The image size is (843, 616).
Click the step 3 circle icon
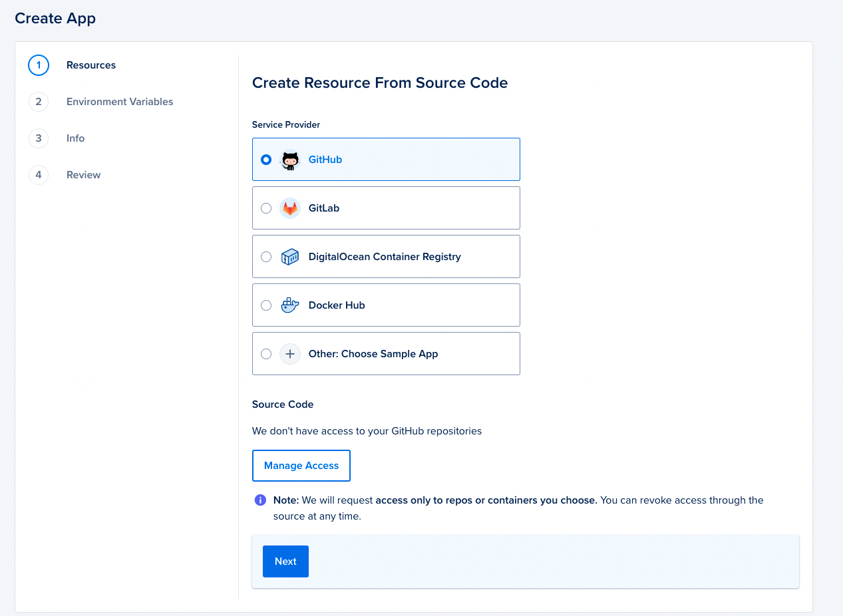pyautogui.click(x=39, y=138)
